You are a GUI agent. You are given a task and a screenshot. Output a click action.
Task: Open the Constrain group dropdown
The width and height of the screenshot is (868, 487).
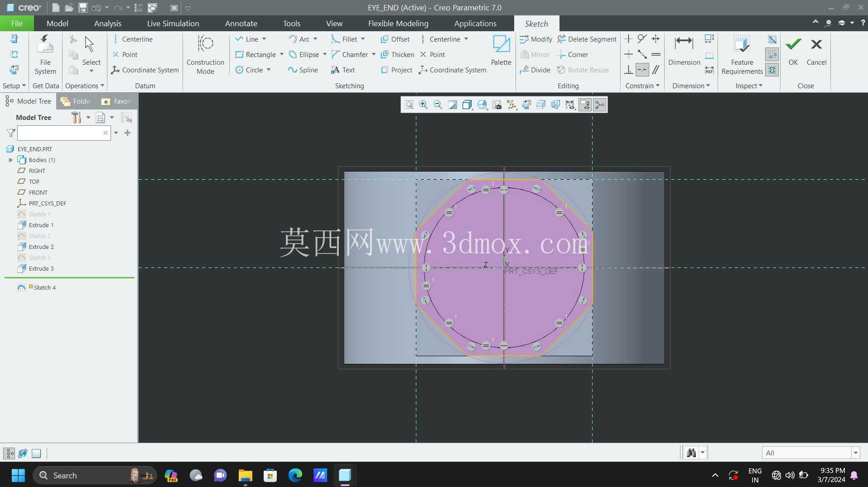pos(642,86)
